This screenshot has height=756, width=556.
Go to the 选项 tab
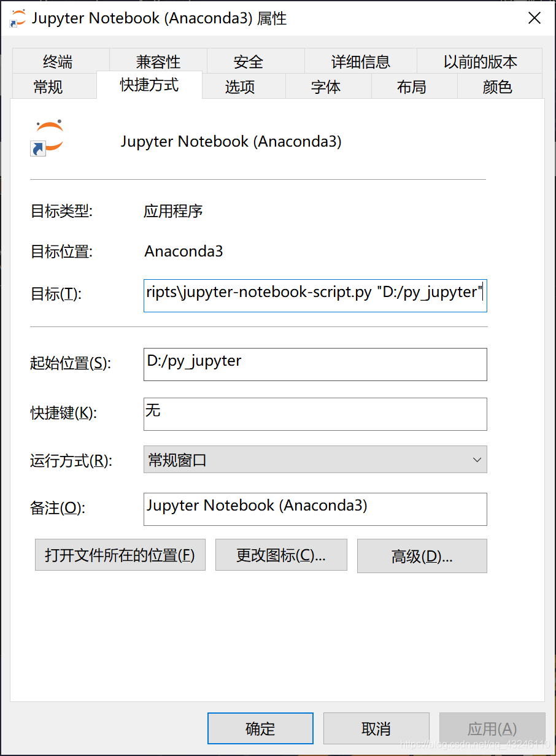240,87
